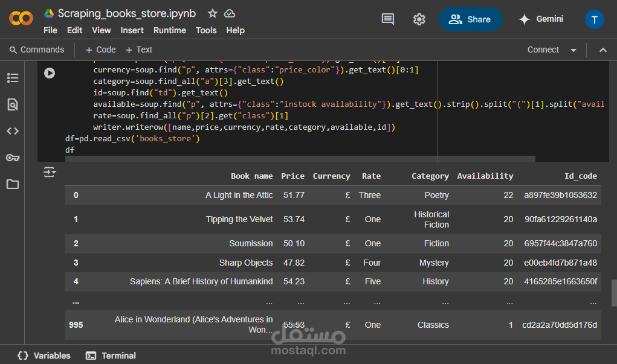Click the cloud save status icon
The height and width of the screenshot is (364, 617).
[230, 13]
